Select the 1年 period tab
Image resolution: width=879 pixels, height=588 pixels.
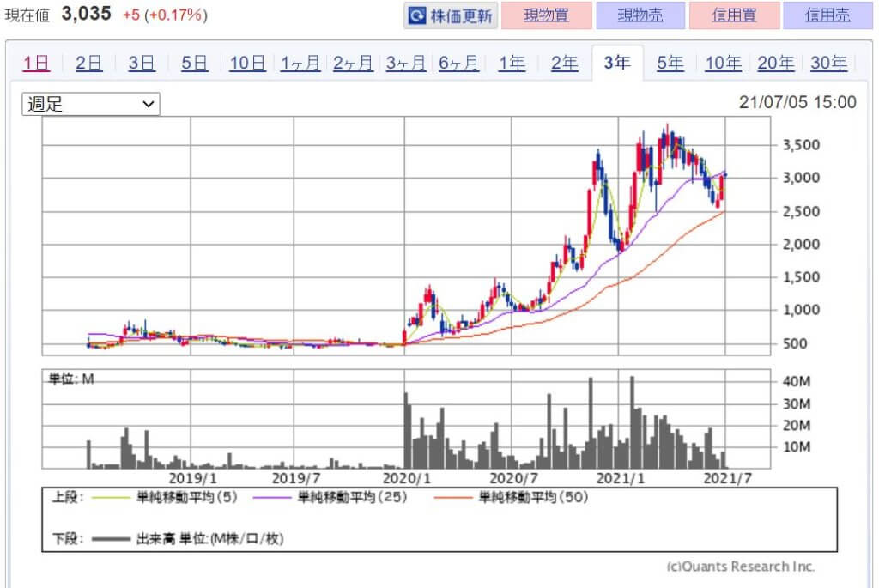[x=512, y=63]
